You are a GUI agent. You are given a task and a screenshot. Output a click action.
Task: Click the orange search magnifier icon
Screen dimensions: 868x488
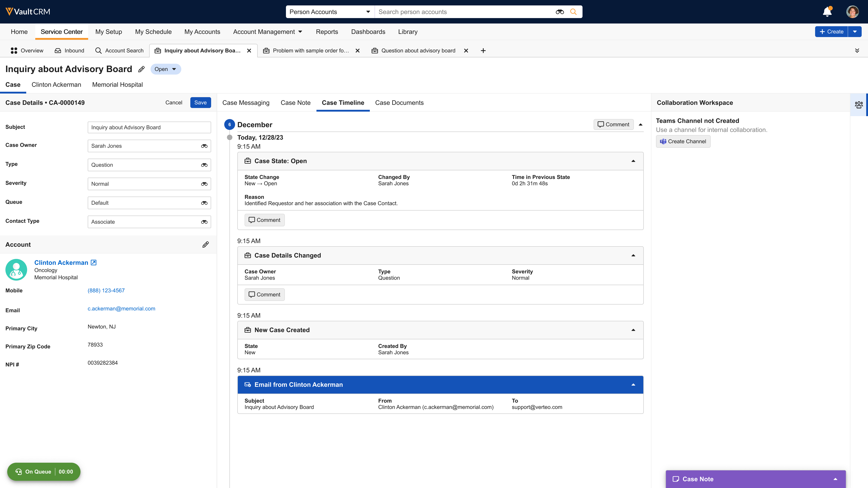[x=573, y=12]
